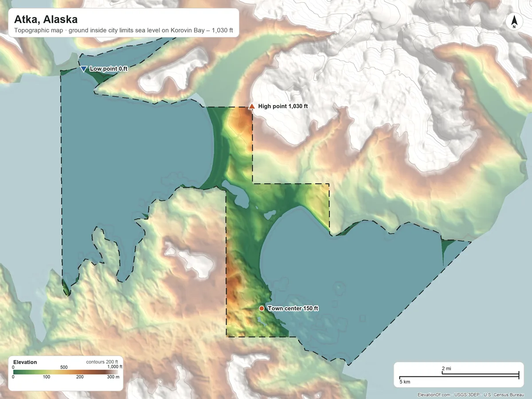Click the orange high point triangle marker

[x=252, y=106]
